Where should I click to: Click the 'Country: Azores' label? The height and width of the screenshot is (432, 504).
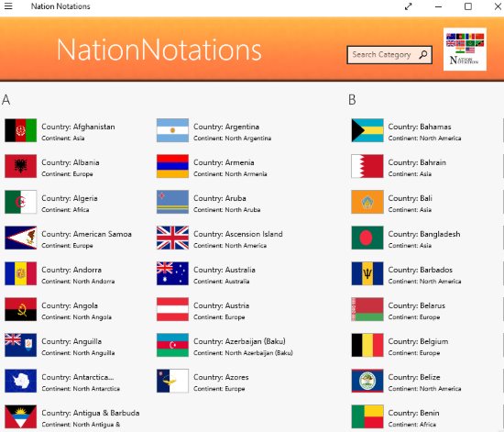(221, 377)
